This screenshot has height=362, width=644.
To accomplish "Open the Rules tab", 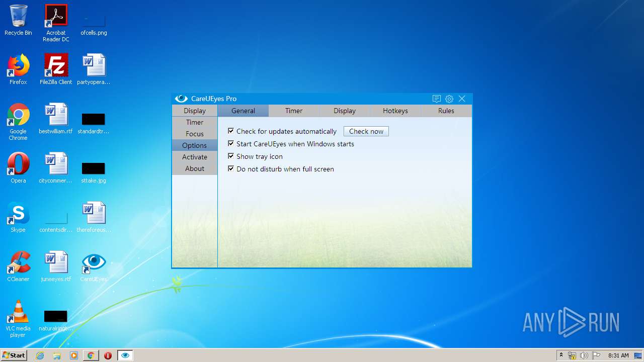I will [x=446, y=111].
